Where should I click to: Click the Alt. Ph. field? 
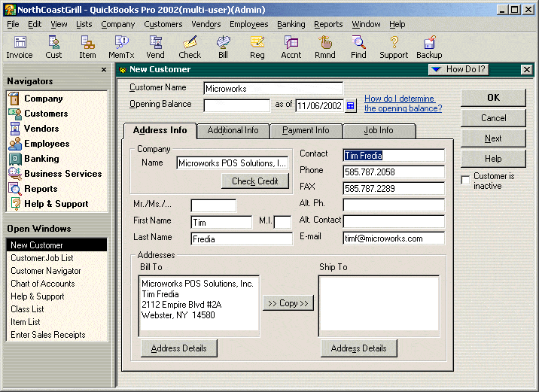(x=394, y=205)
